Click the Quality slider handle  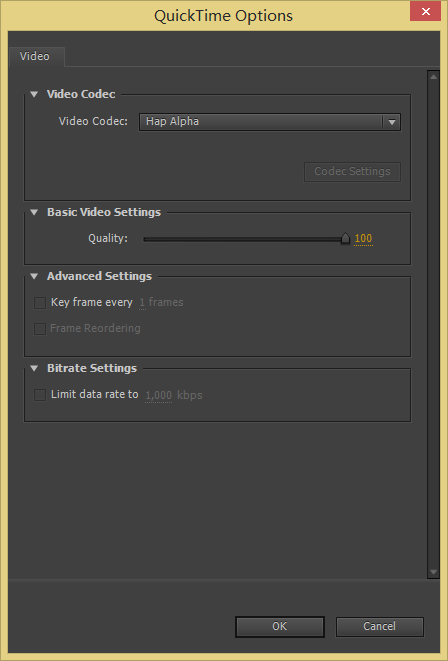(x=346, y=239)
